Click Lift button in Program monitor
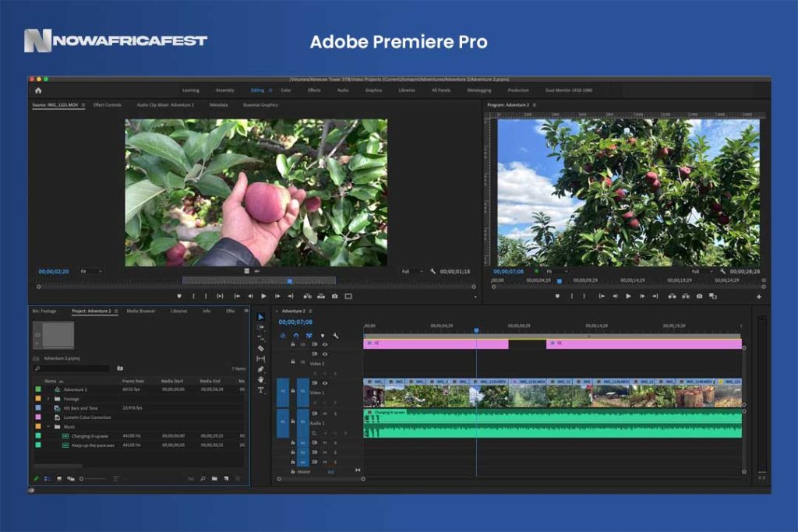Viewport: 798px width, 532px height. [672, 296]
